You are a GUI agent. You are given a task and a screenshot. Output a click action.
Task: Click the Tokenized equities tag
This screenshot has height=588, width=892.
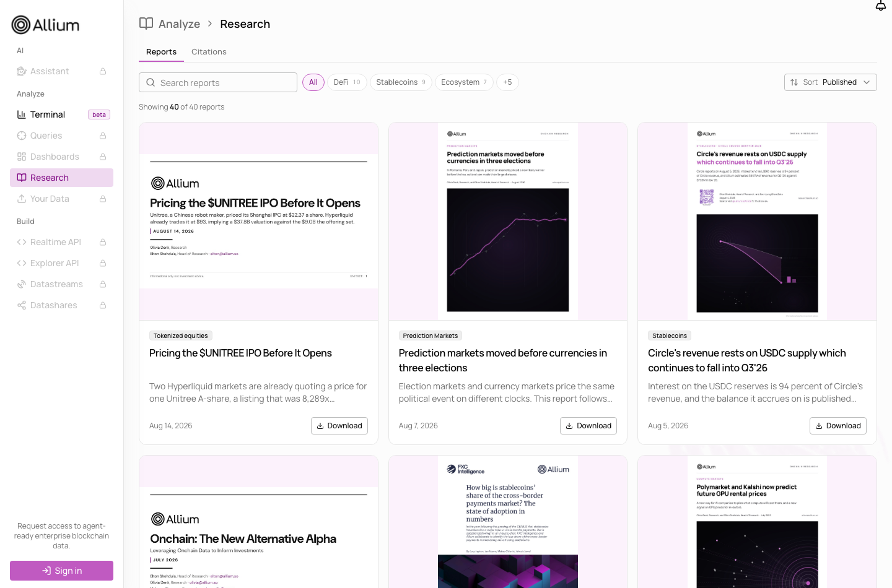click(x=181, y=335)
